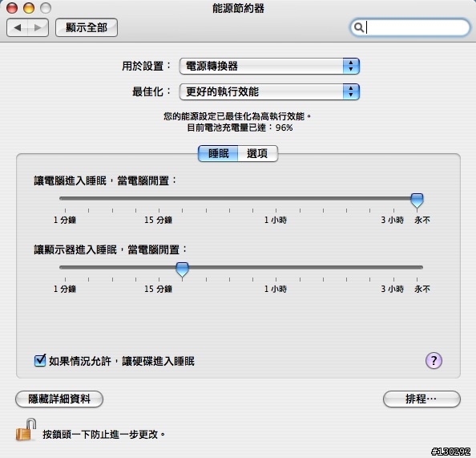The width and height of the screenshot is (476, 458).
Task: Click the 隱藏詳細資料 button
Action: (59, 399)
